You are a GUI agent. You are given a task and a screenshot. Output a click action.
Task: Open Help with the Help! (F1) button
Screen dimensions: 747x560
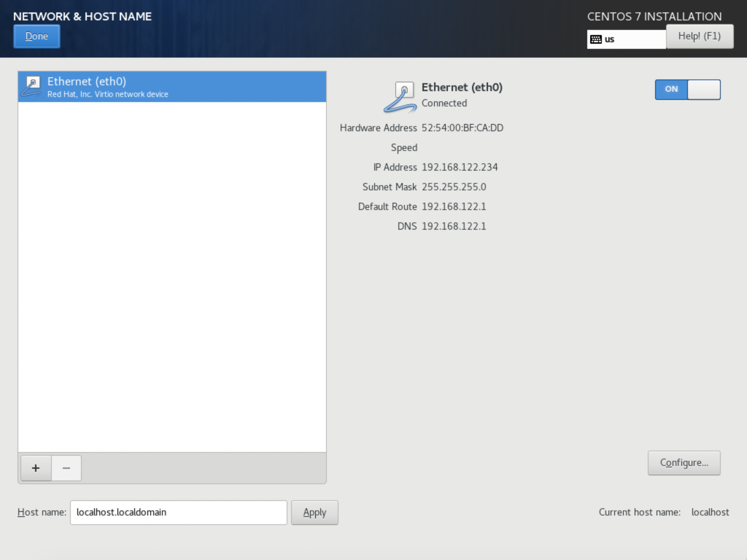[699, 36]
